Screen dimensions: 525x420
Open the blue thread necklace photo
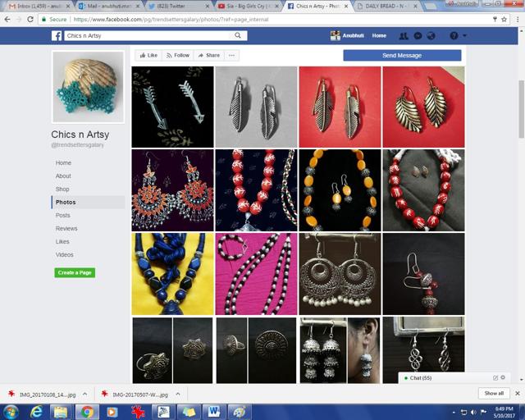point(172,274)
